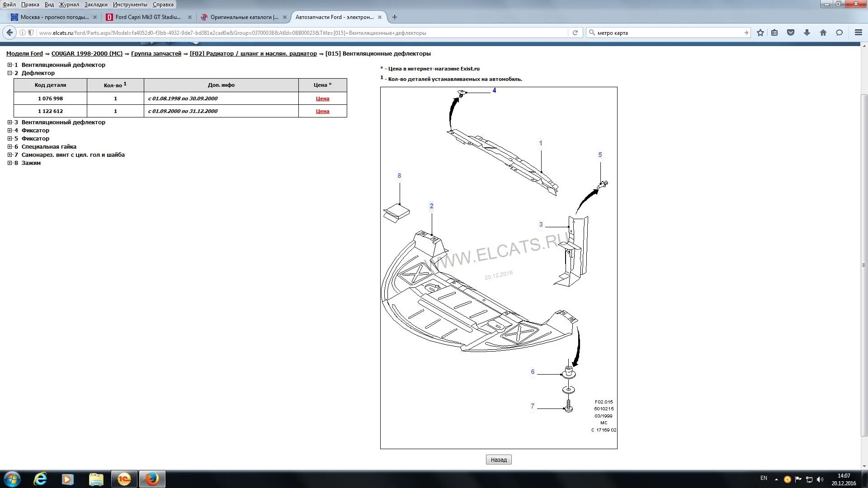
Task: Open the bookmarks list icon
Action: pos(774,33)
